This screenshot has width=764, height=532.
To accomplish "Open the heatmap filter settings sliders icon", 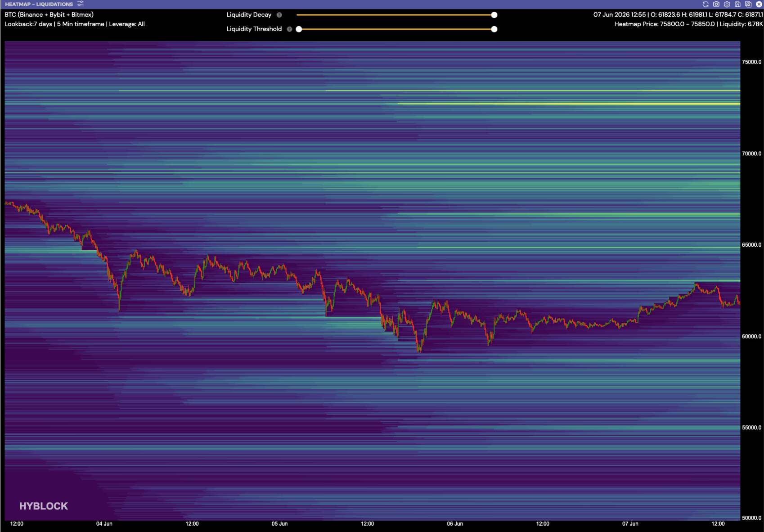I will pyautogui.click(x=81, y=4).
